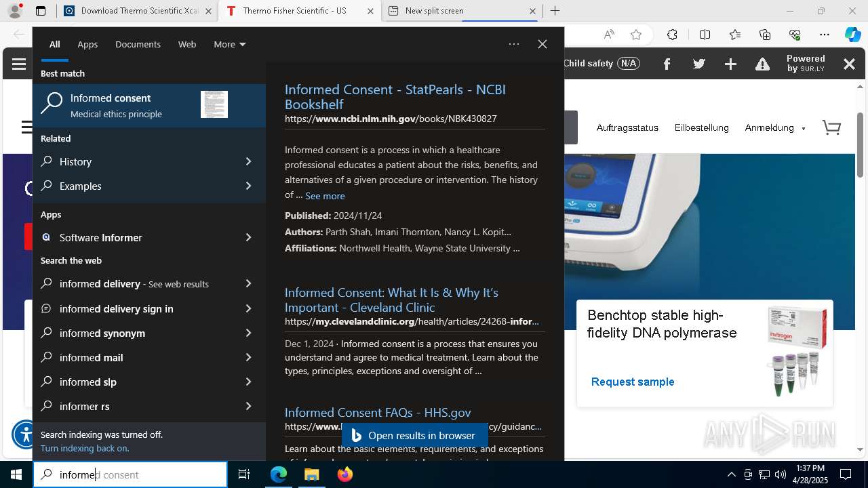
Task: Open the notification center icon
Action: 846,474
